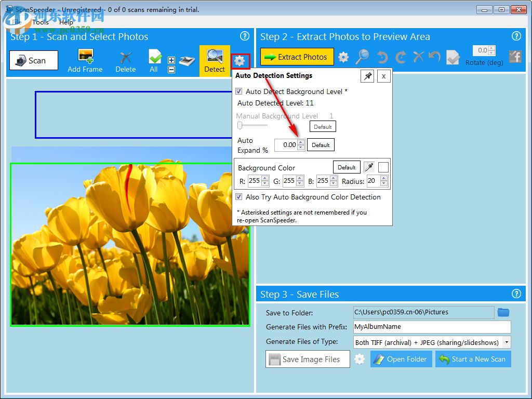Toggle Auto Detect Background Level checkbox
The image size is (532, 399).
click(239, 91)
